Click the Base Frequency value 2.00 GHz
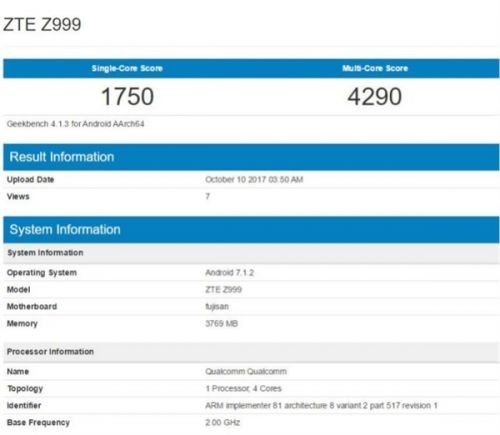500x435 pixels. coord(223,423)
